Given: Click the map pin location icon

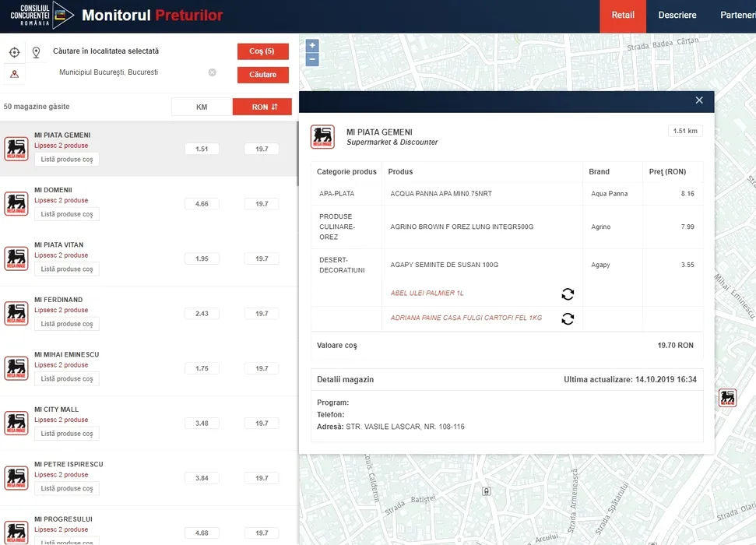Looking at the screenshot, I should click(36, 52).
